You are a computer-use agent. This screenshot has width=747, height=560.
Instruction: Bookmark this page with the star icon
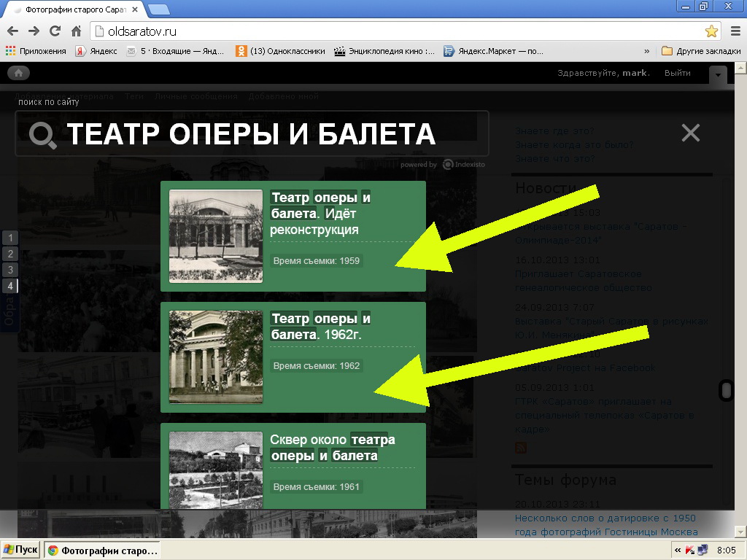pyautogui.click(x=711, y=31)
